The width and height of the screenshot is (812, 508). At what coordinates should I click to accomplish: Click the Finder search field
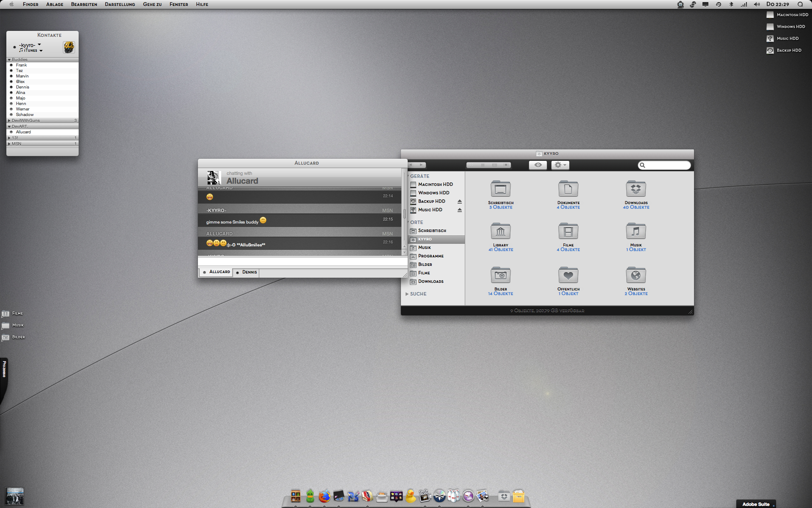664,165
